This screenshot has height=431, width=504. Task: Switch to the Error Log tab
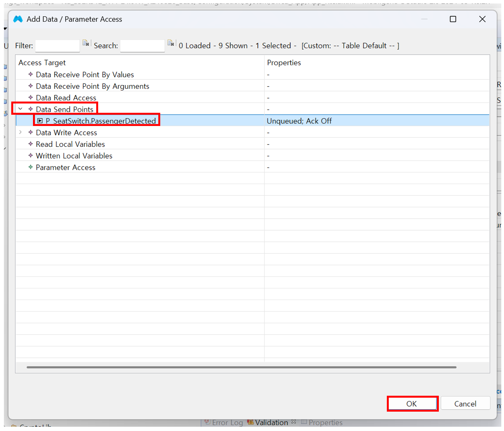click(227, 422)
